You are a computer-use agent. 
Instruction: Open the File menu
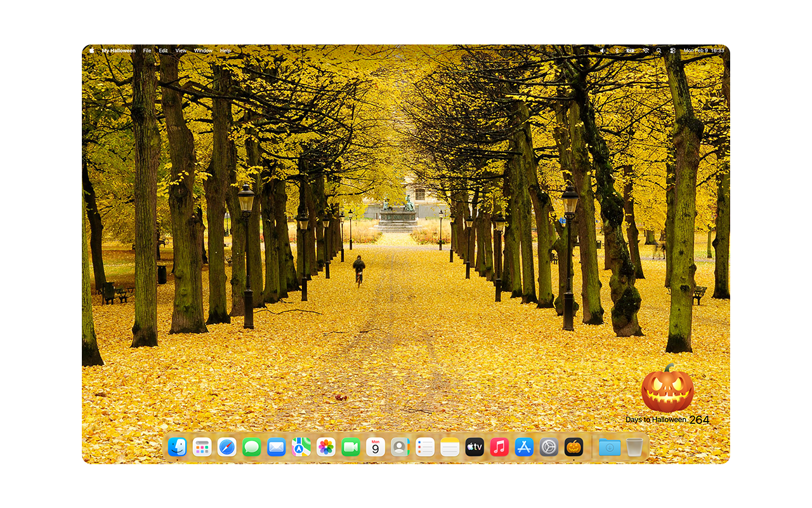pyautogui.click(x=147, y=51)
